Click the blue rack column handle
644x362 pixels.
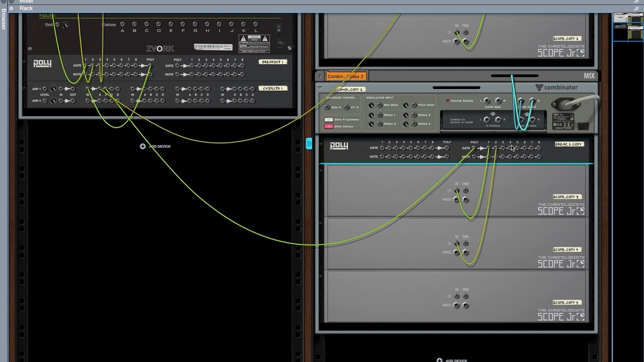(309, 143)
